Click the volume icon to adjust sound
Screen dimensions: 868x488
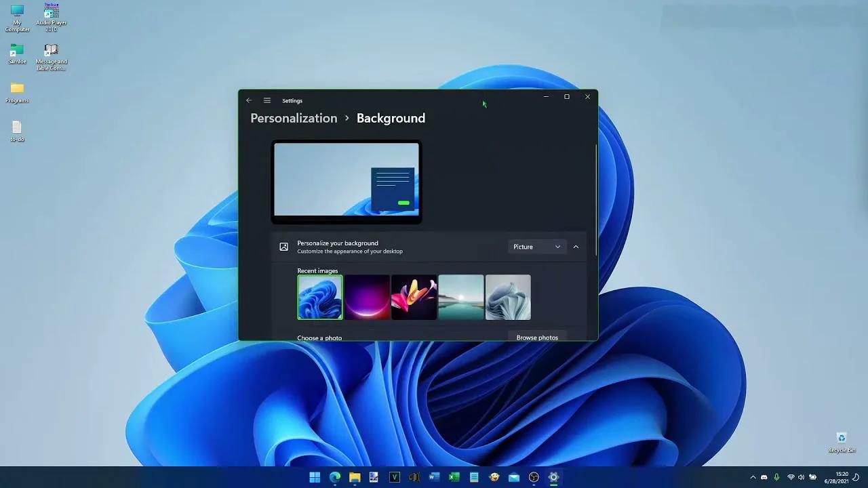click(x=801, y=477)
